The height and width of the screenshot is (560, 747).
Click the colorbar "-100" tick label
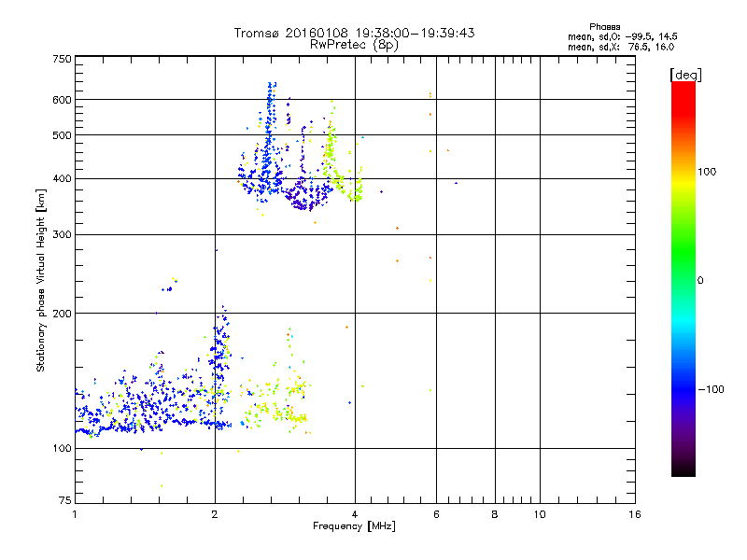point(711,389)
